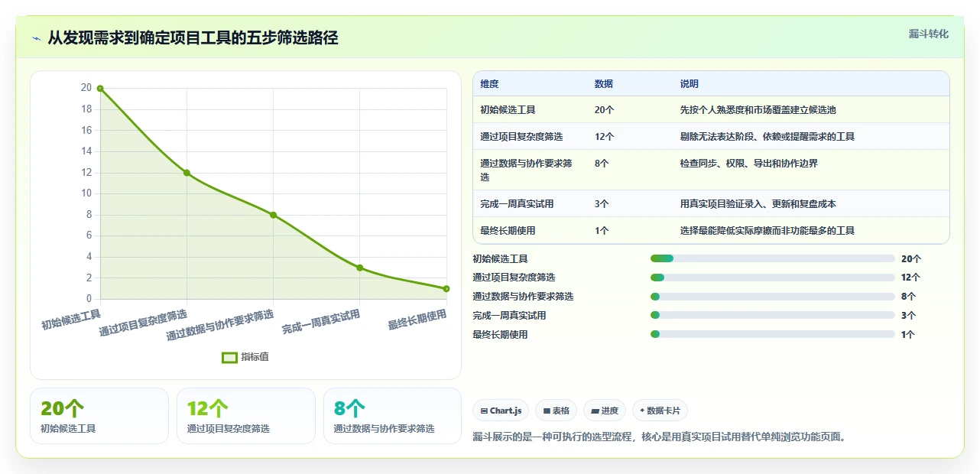
Task: Click the chart data point for 初始候选工具
Action: point(100,89)
